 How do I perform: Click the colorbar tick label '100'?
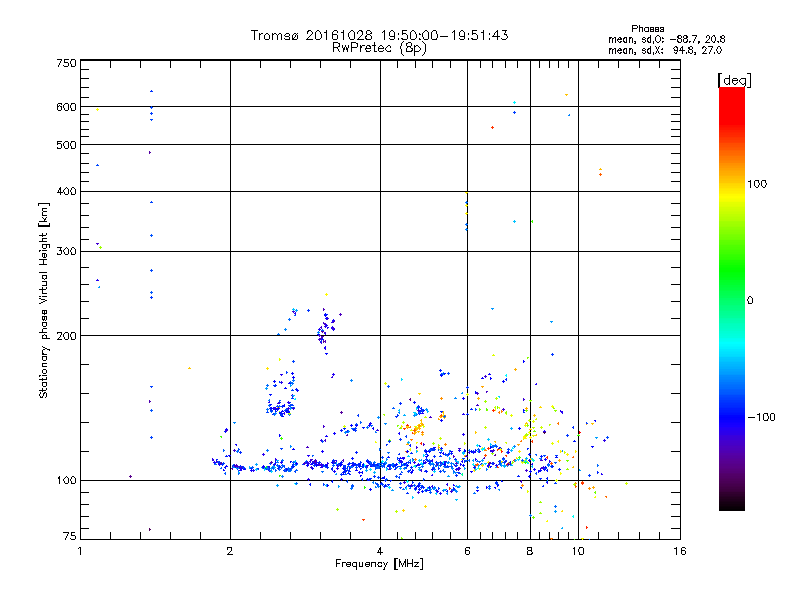pyautogui.click(x=757, y=184)
